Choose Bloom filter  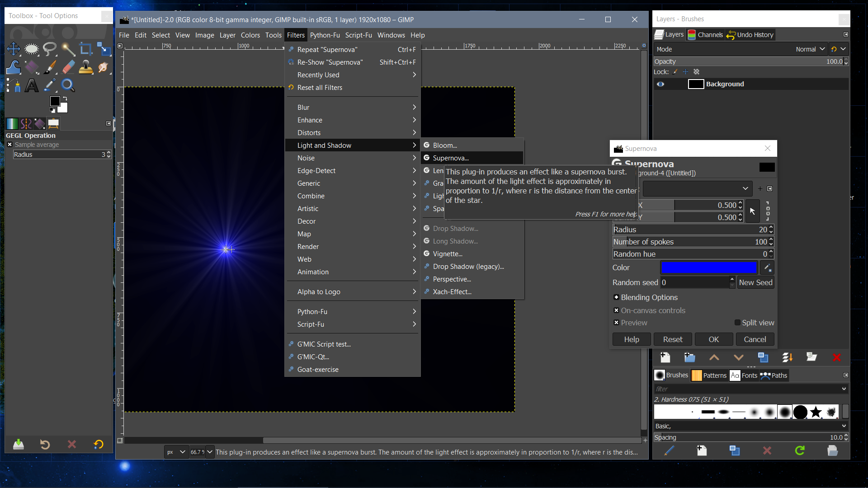tap(472, 145)
